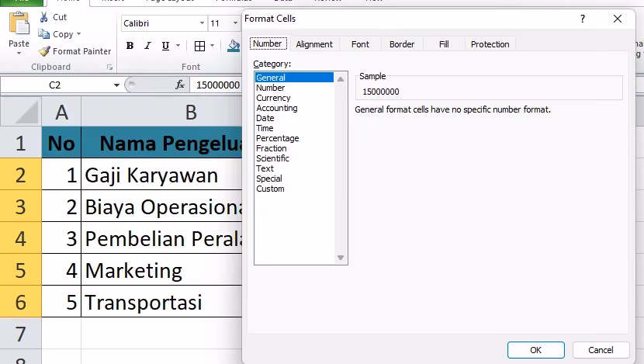Select Text category
Screen dimensions: 644x364
click(x=294, y=168)
